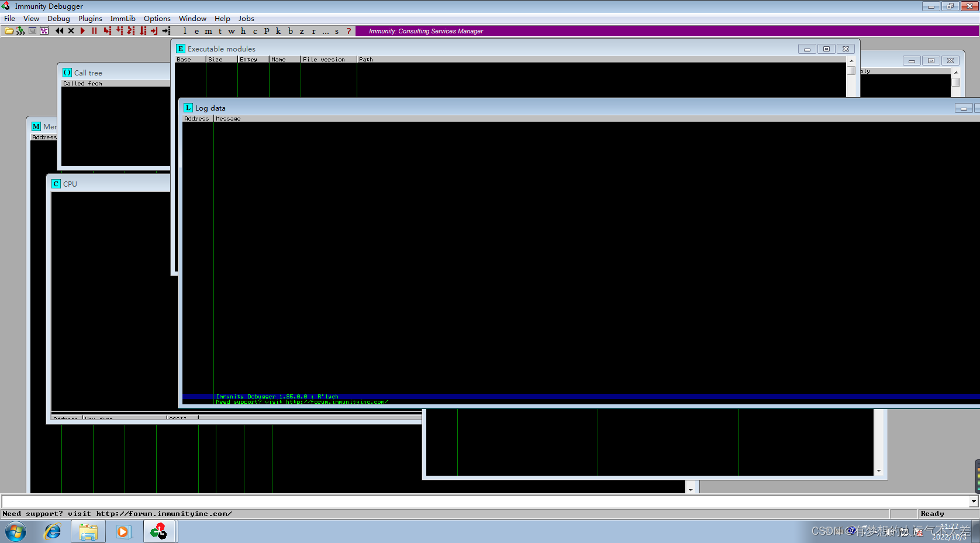
Task: Show Handles with 'h' toolbar button
Action: (x=243, y=31)
